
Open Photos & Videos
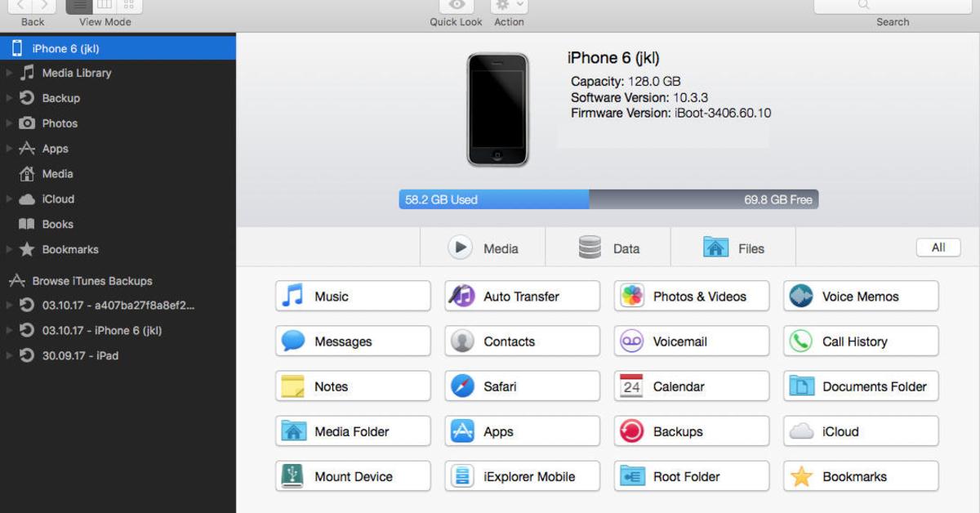pyautogui.click(x=691, y=297)
